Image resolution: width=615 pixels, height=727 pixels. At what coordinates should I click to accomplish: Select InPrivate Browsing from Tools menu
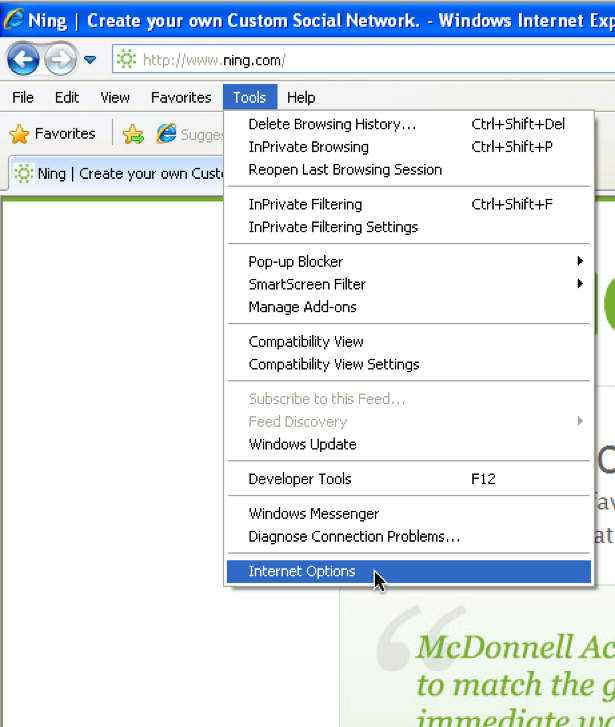click(x=409, y=147)
